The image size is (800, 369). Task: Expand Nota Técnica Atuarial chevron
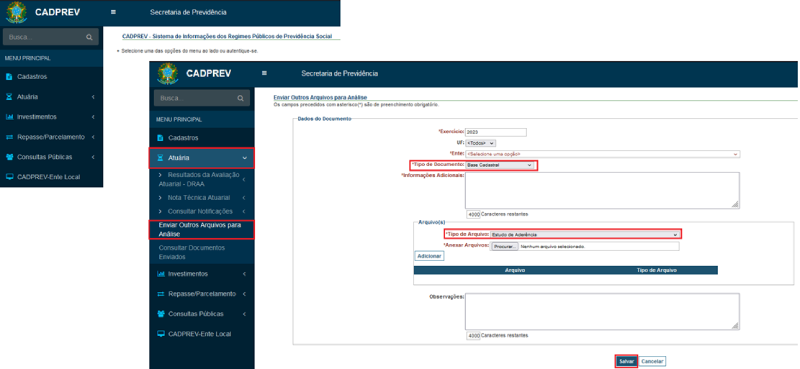244,198
